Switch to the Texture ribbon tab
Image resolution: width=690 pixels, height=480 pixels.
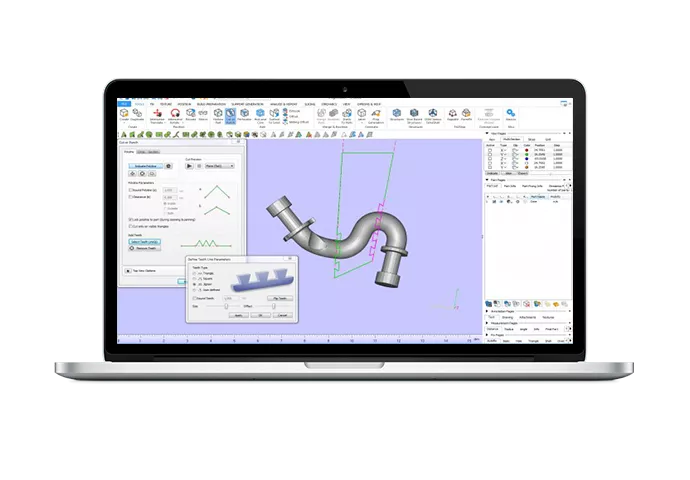166,104
